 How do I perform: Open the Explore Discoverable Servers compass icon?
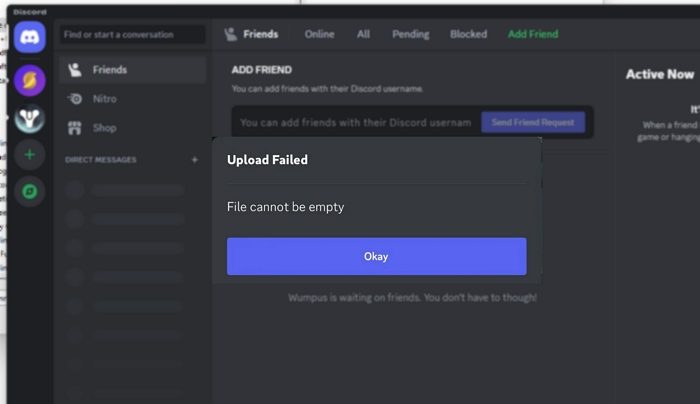(x=29, y=191)
